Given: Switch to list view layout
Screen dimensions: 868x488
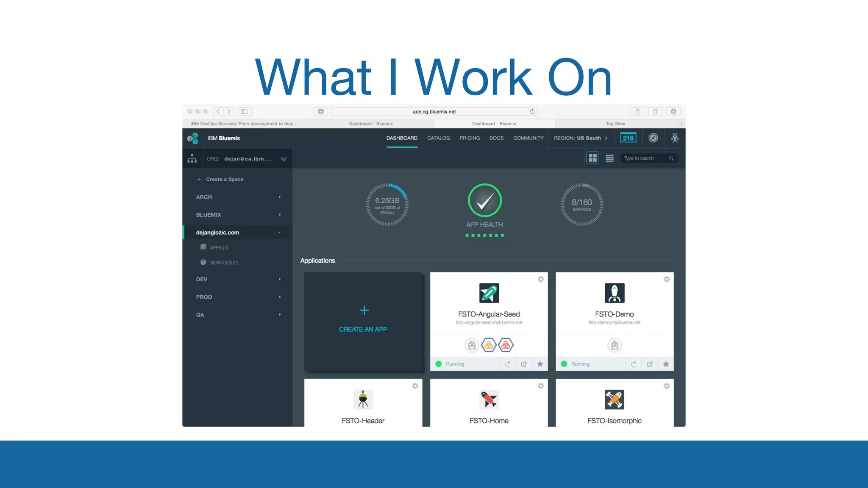Looking at the screenshot, I should pos(609,158).
